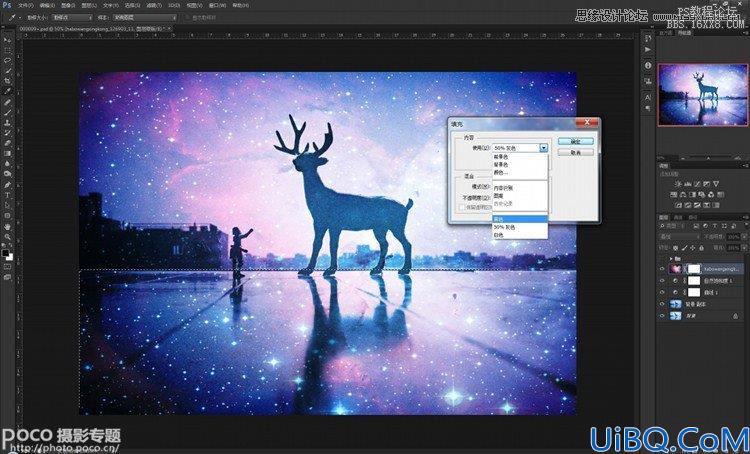The height and width of the screenshot is (454, 750).
Task: Select the Eyedropper tool in toolbar
Action: coord(8,90)
